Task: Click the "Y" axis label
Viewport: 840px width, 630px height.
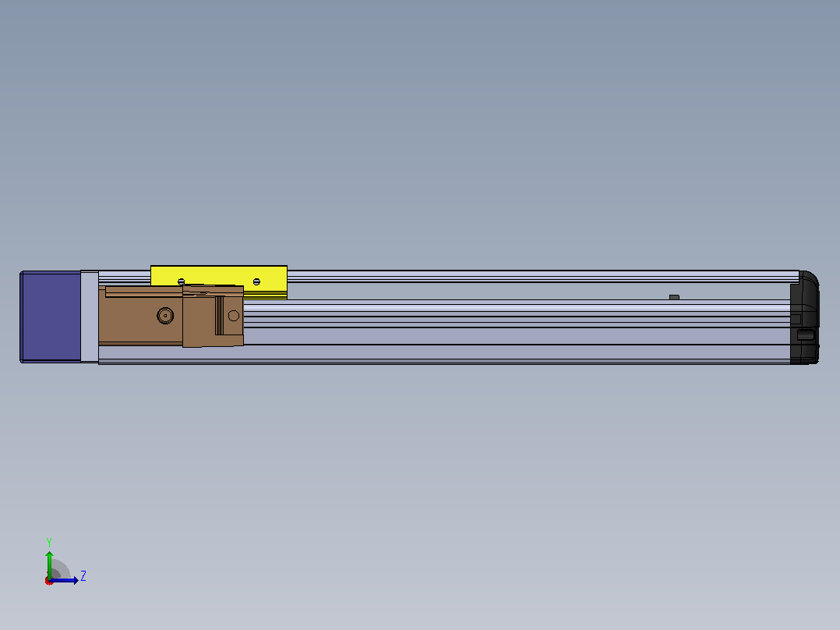Action: pyautogui.click(x=49, y=543)
